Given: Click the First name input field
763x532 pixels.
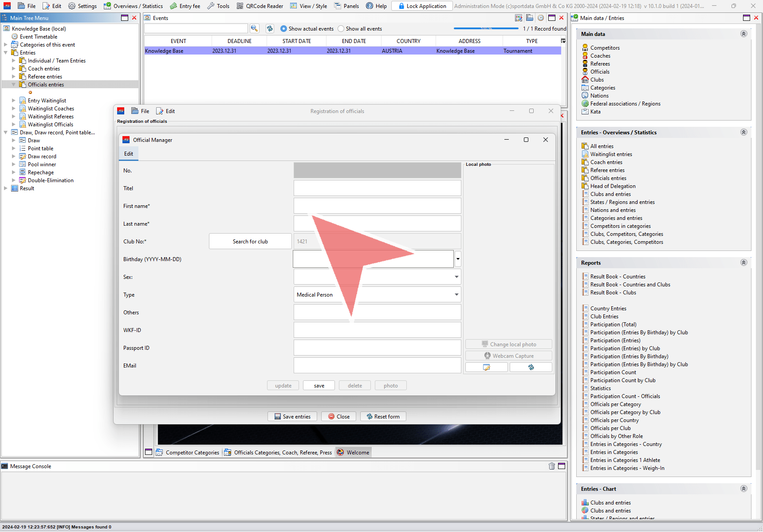Looking at the screenshot, I should click(x=377, y=206).
